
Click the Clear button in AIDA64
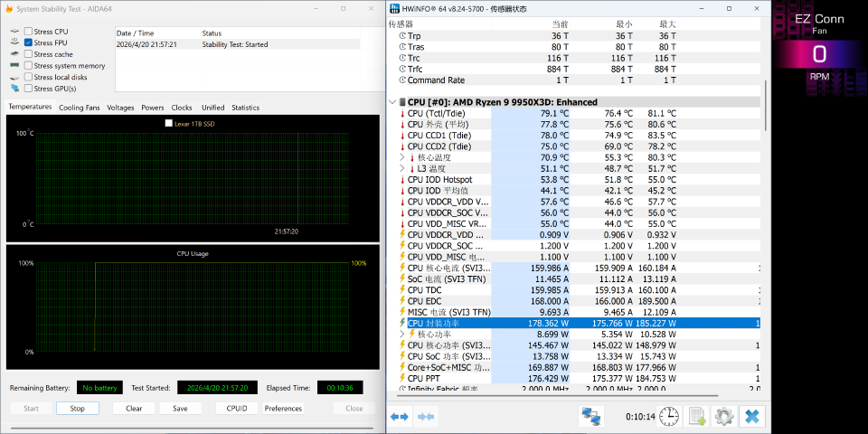point(134,409)
